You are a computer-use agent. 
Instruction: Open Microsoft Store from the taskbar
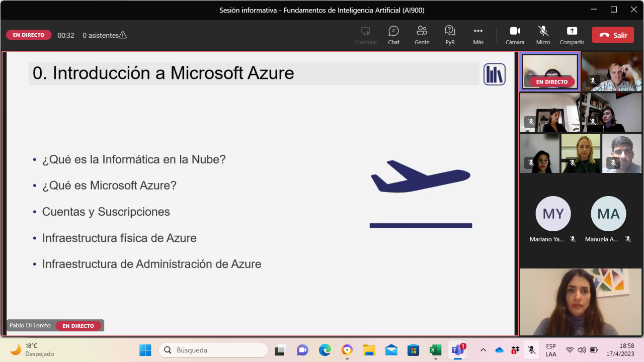pyautogui.click(x=413, y=350)
